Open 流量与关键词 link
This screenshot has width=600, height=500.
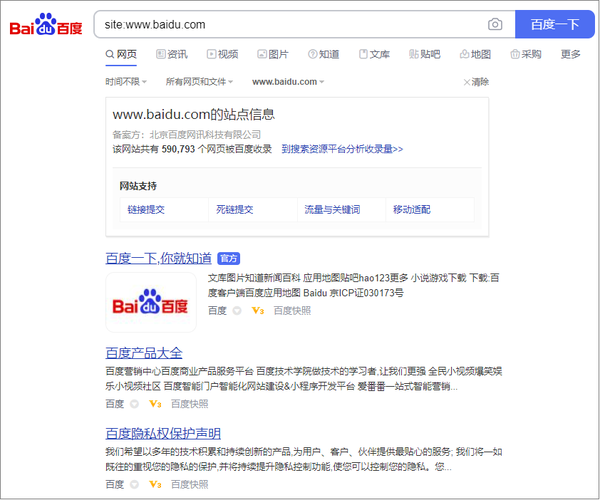(x=332, y=209)
